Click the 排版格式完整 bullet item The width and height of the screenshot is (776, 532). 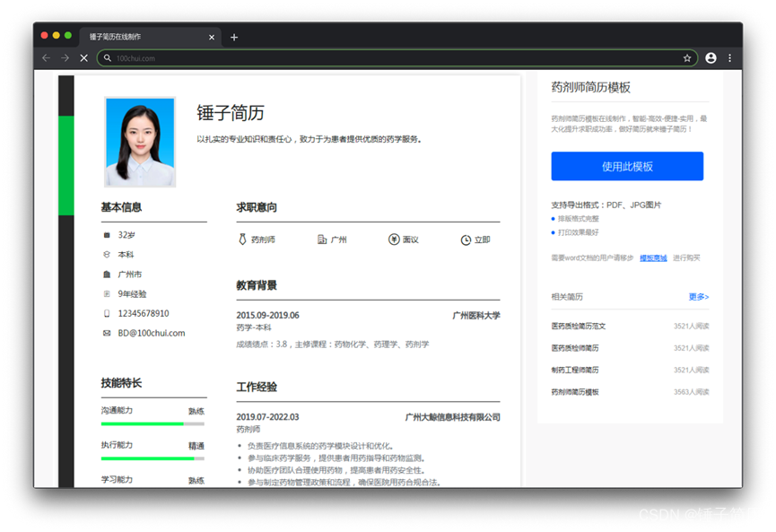coord(578,219)
